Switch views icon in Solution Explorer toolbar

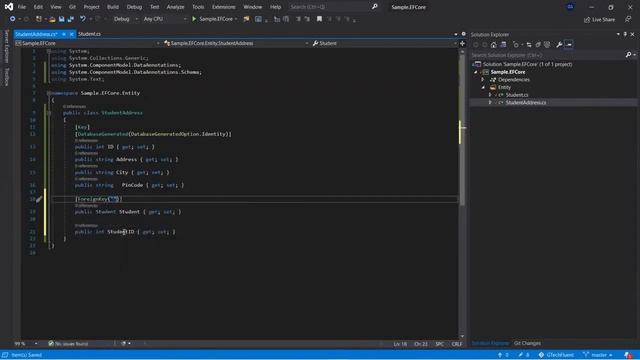click(503, 44)
